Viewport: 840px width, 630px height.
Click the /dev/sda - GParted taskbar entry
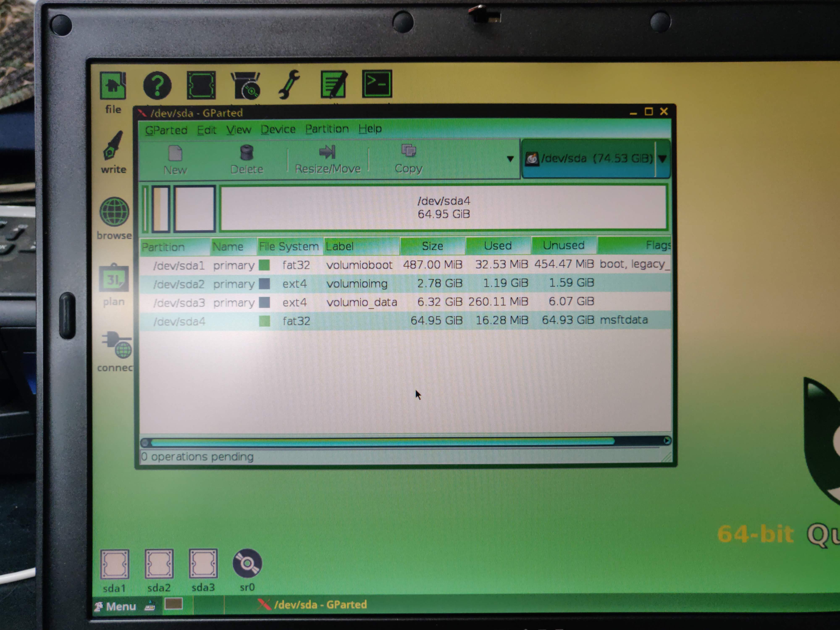click(x=312, y=604)
